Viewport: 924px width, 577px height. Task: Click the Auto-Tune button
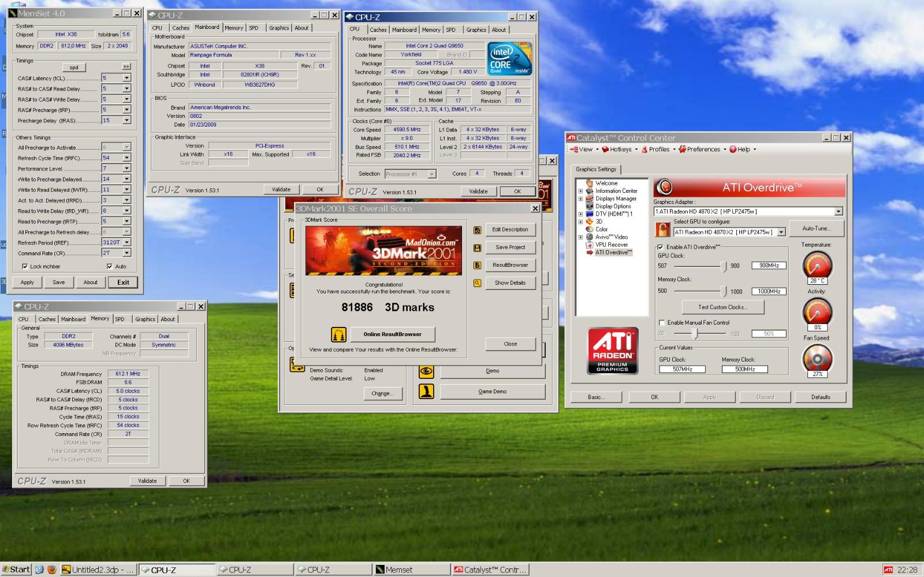pyautogui.click(x=816, y=229)
